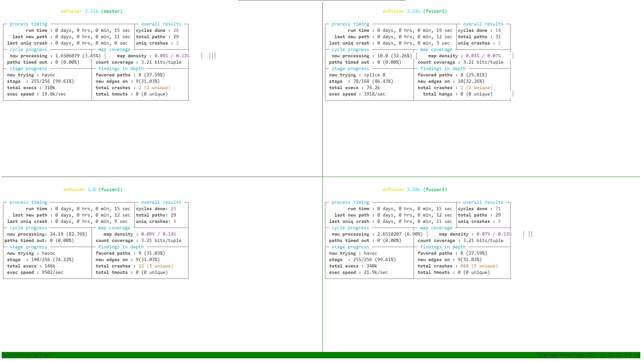Click 'now trying : splice 8' in fuzzer1
Screen dimensions: 644x362
pos(357,75)
